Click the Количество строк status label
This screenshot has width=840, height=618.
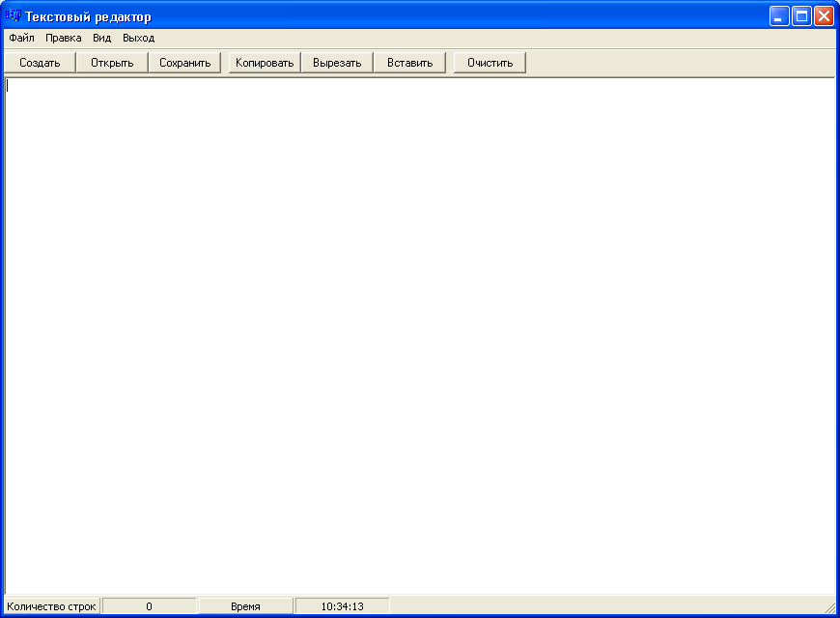coord(51,606)
